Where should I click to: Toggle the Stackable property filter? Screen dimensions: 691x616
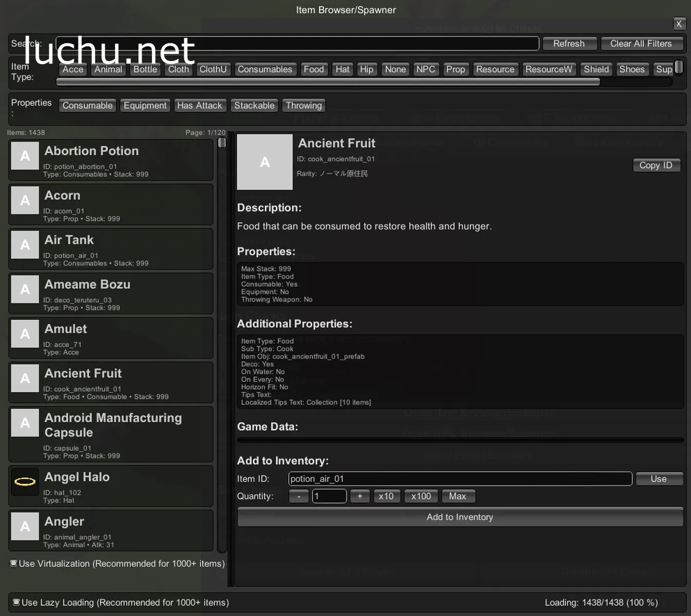coord(254,105)
